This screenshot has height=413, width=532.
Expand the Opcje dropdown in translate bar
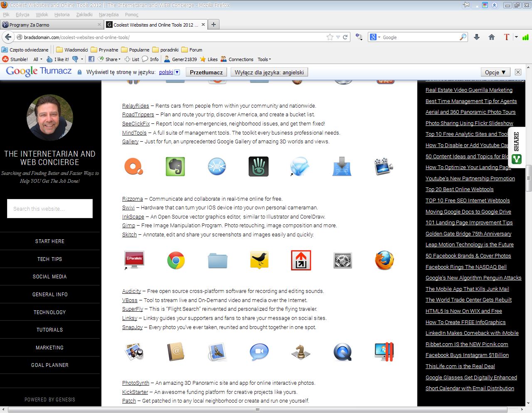[495, 72]
